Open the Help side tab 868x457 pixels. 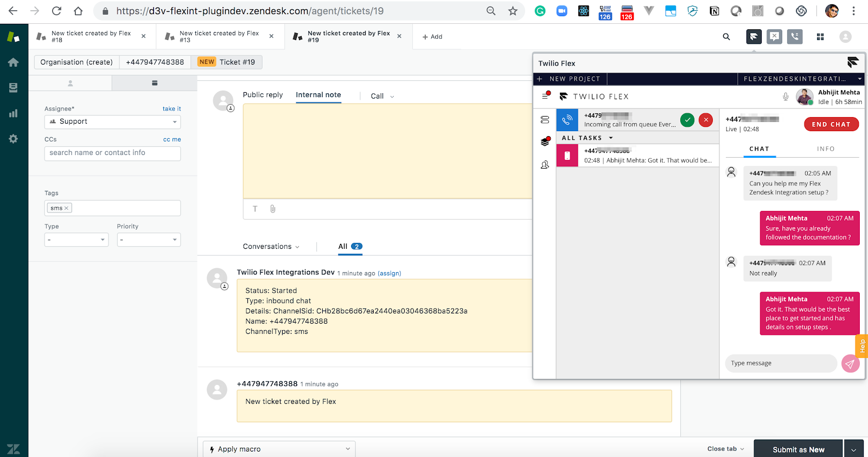(x=861, y=346)
